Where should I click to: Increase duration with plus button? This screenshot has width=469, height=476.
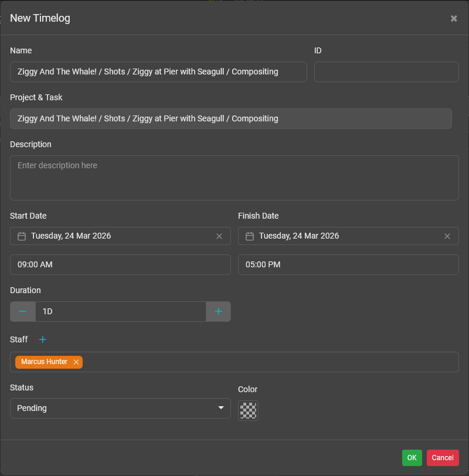[218, 312]
